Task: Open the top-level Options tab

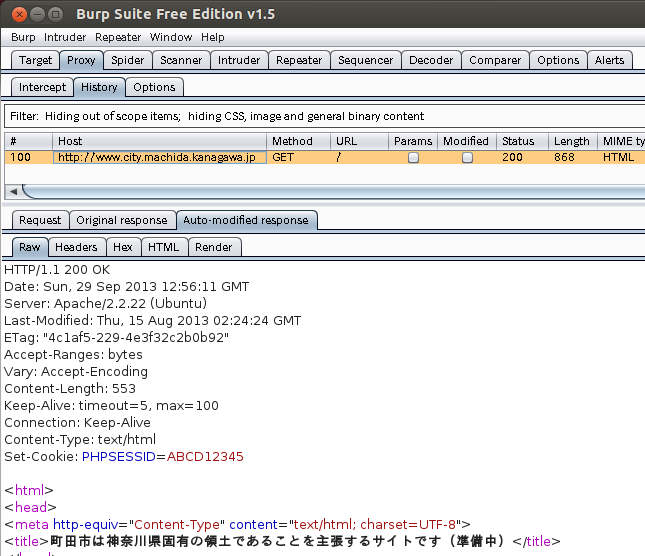Action: (558, 60)
